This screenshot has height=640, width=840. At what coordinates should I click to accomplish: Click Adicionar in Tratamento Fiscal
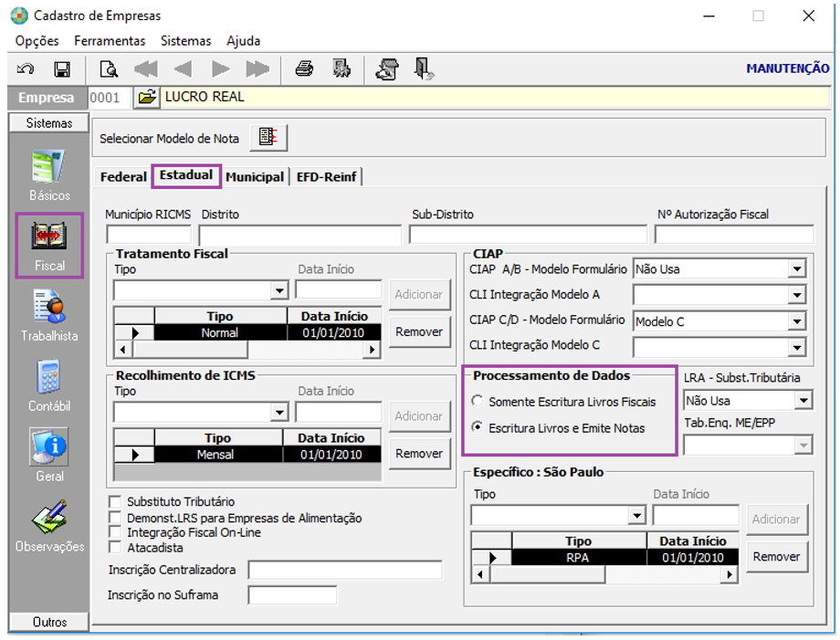click(x=419, y=295)
